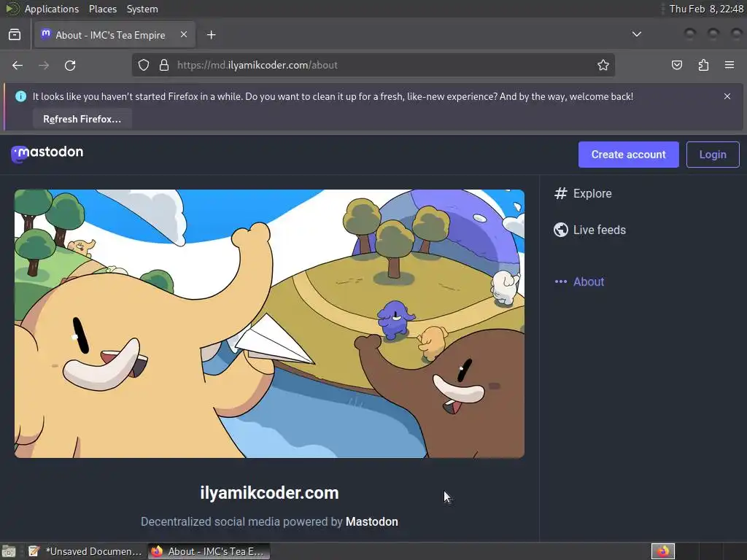Switch to Firefox About taskbar window
747x560 pixels.
(209, 551)
